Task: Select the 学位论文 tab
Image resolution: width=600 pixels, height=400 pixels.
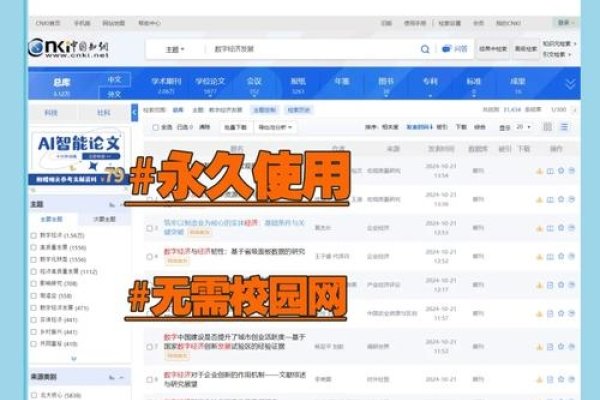Action: (210, 85)
